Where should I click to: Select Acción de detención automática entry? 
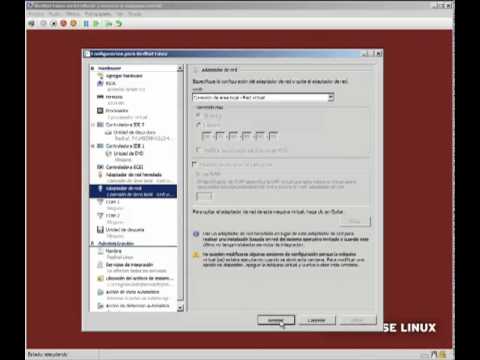[x=137, y=306]
